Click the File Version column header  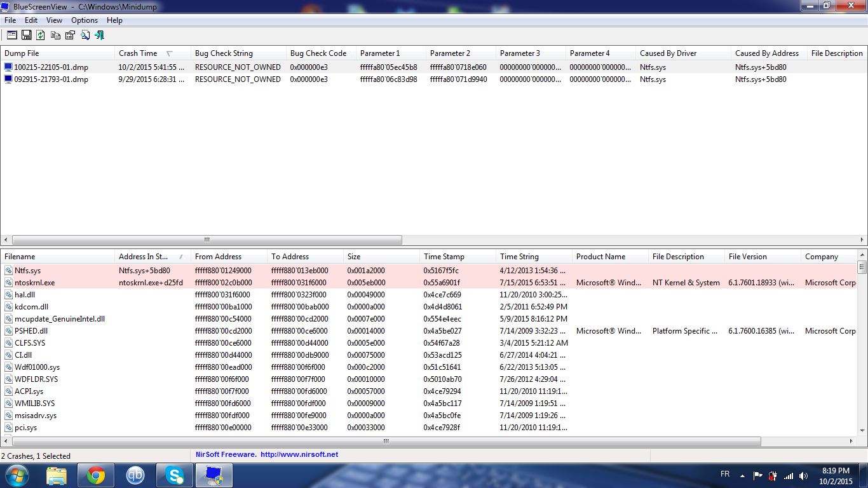pos(763,257)
